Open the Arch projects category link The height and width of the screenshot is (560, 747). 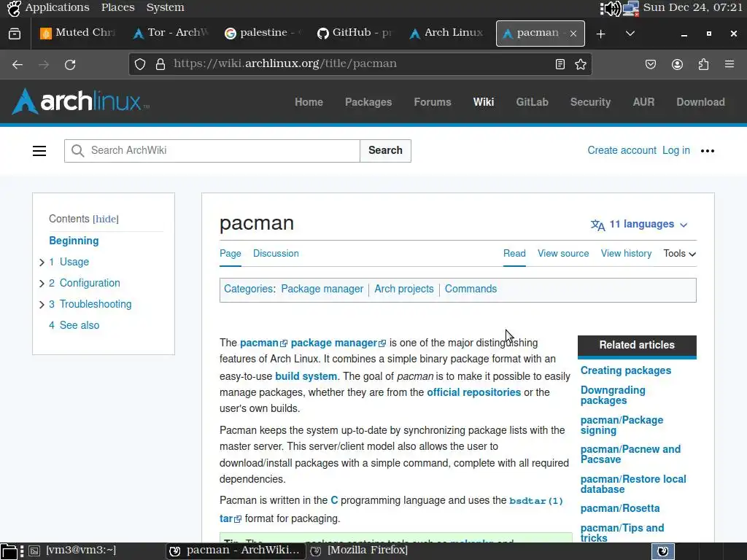[x=404, y=289]
